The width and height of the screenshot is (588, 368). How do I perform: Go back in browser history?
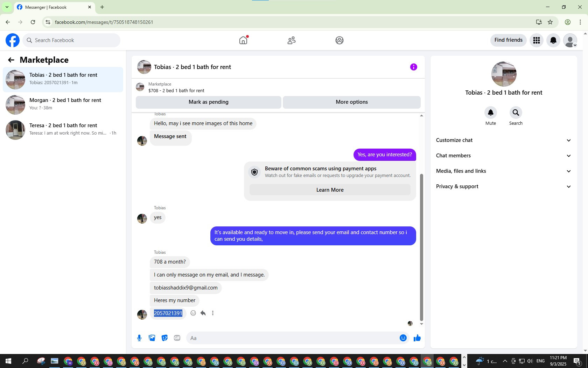[x=8, y=22]
